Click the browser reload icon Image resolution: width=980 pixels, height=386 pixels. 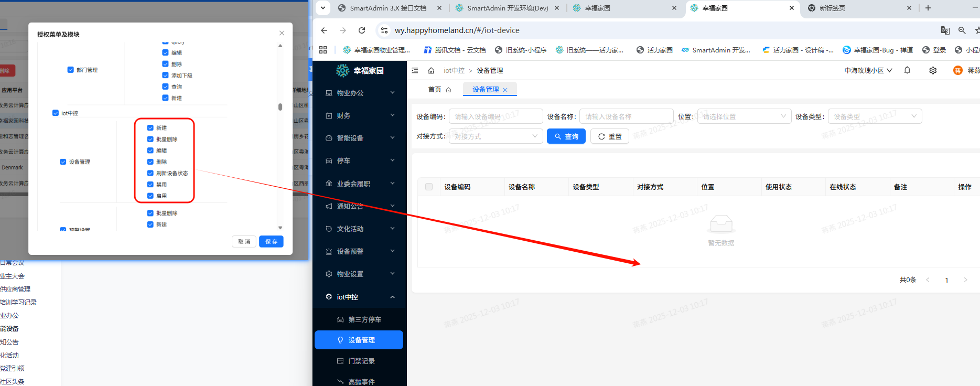click(362, 30)
